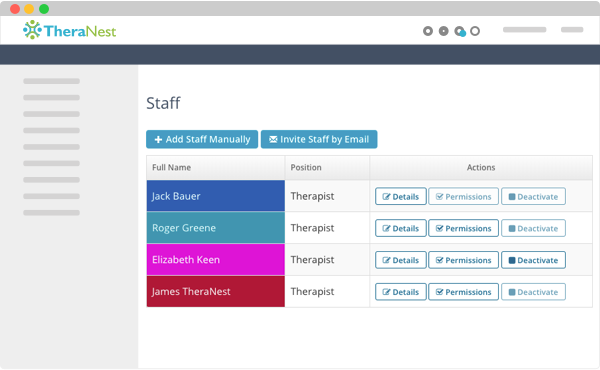The image size is (600, 370).
Task: Deactivate Jack Bauer
Action: (533, 197)
